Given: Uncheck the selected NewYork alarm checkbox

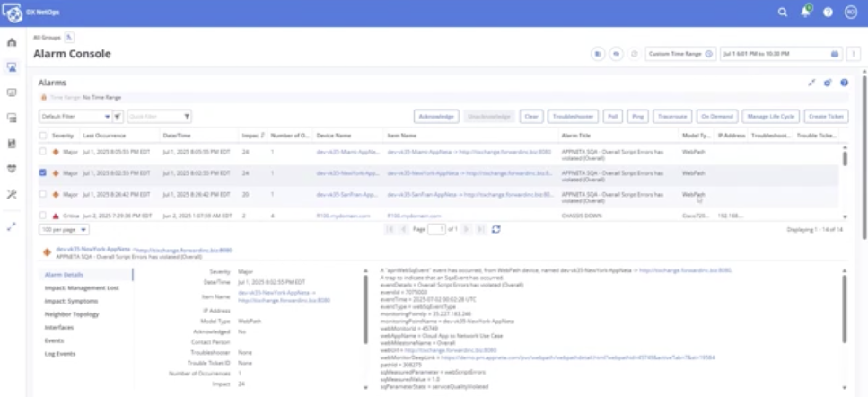Looking at the screenshot, I should pos(43,172).
